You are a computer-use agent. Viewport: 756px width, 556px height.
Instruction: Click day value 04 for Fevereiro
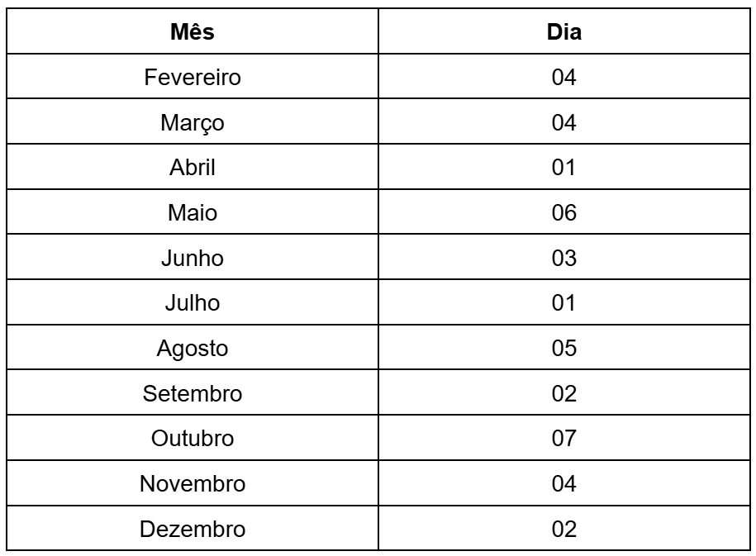click(x=563, y=78)
